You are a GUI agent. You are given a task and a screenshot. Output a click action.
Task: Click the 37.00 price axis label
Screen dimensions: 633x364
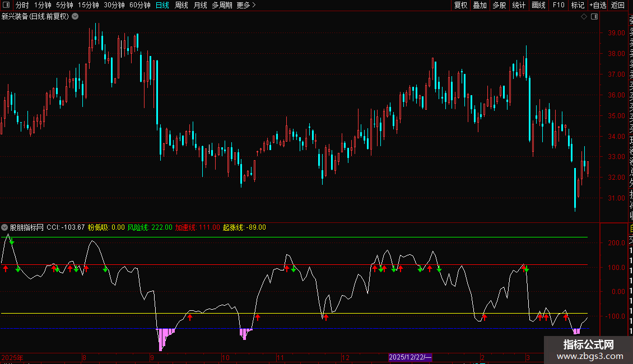click(x=616, y=74)
